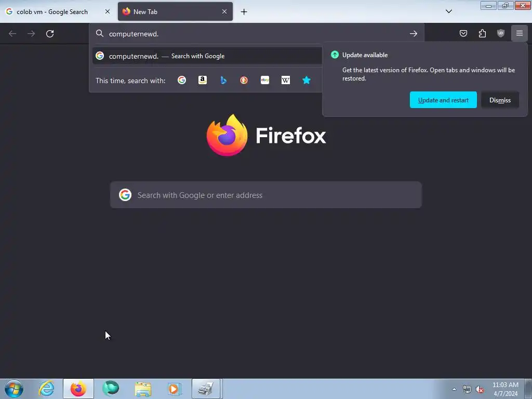Screen dimensions: 532x399
Task: Search this time with eBay icon
Action: click(x=265, y=80)
